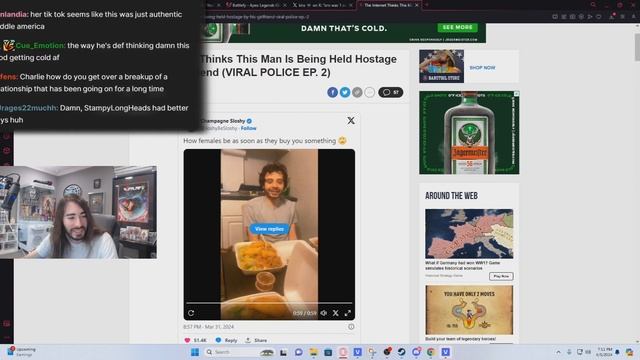Open a new browser tab with plus
This screenshot has width=640, height=360.
[x=427, y=5]
